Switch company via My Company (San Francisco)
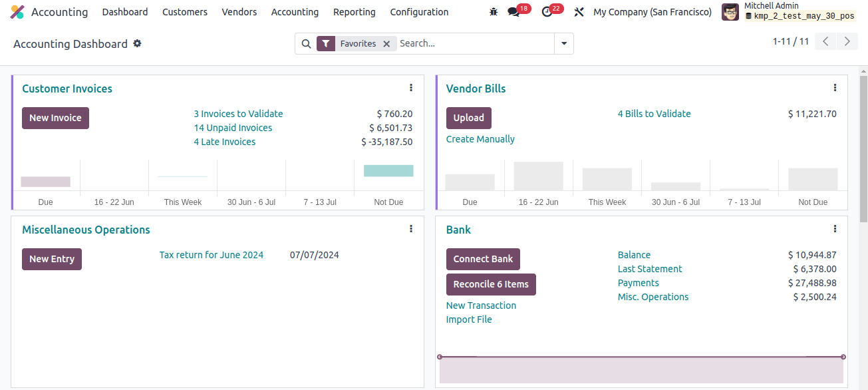The height and width of the screenshot is (390, 868). pos(652,12)
